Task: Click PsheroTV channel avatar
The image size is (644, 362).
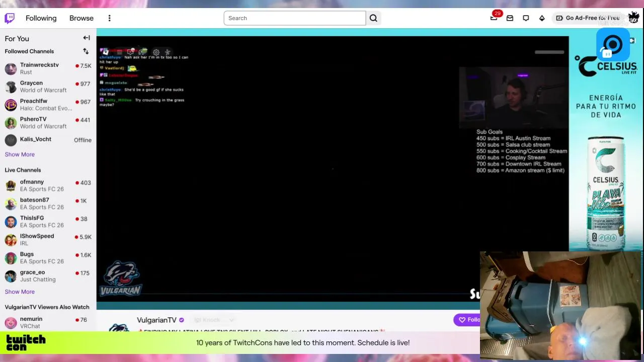Action: (x=11, y=123)
